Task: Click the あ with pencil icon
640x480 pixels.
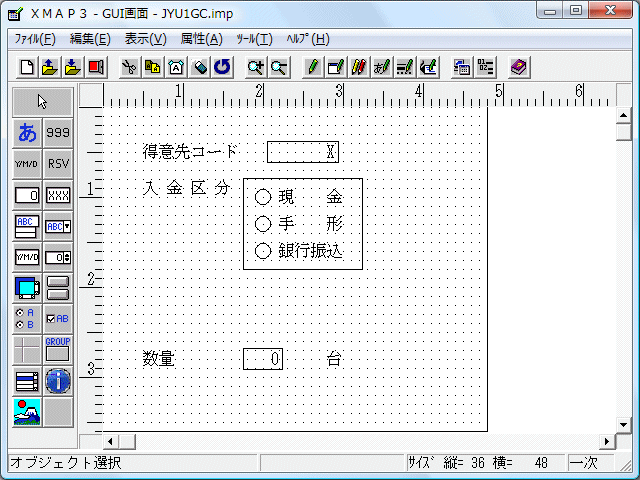Action: click(382, 67)
